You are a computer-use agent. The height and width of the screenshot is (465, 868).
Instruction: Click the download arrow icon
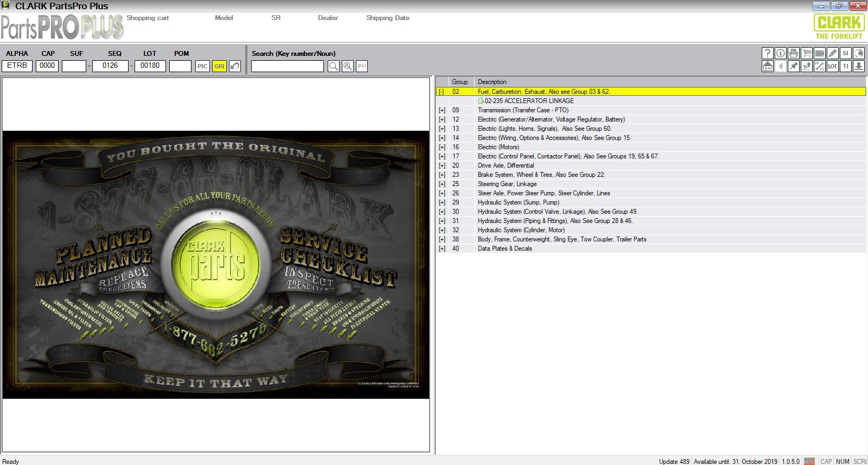(859, 66)
